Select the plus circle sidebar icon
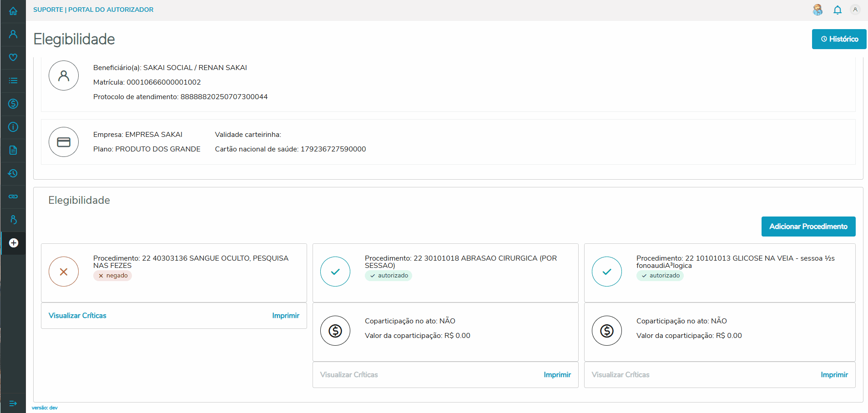This screenshot has width=868, height=413. coord(14,243)
